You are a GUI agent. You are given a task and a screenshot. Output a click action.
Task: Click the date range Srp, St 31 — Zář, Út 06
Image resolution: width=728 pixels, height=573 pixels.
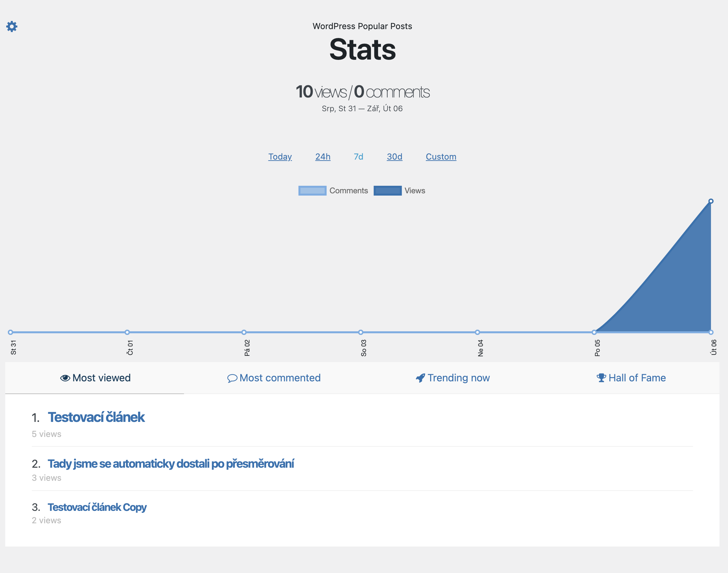pos(362,109)
